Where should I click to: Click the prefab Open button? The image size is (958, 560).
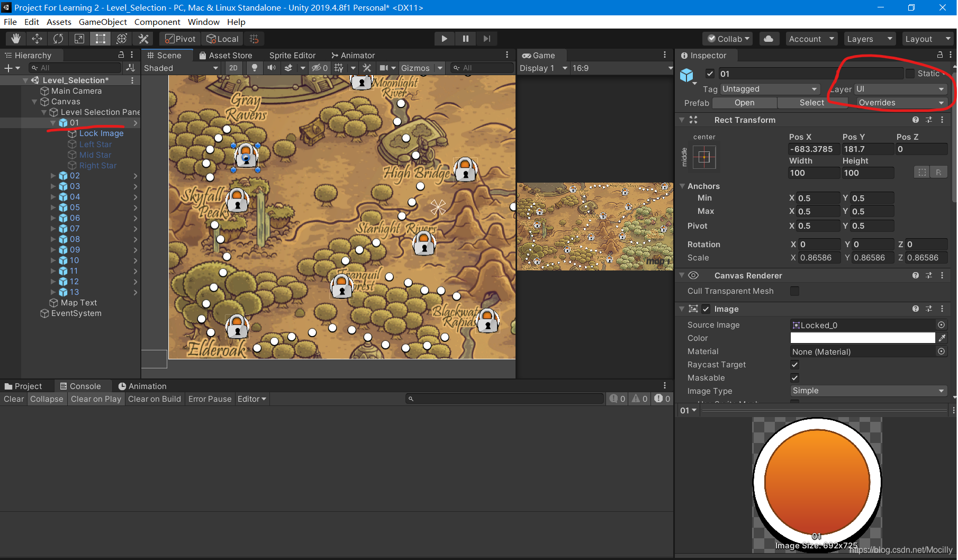click(744, 103)
